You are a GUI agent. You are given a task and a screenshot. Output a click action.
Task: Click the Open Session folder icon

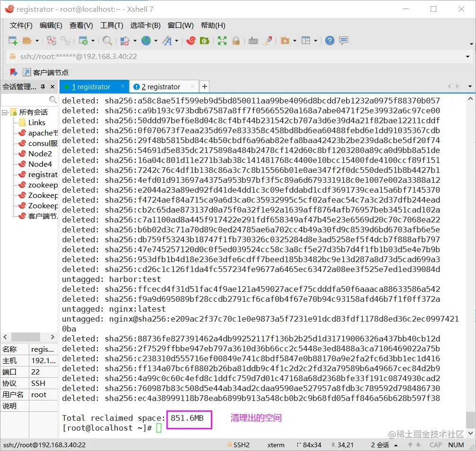click(27, 41)
